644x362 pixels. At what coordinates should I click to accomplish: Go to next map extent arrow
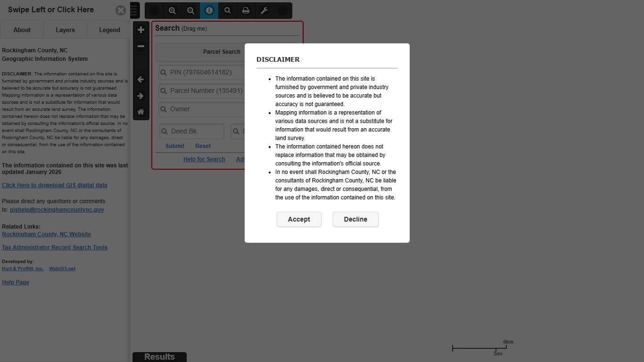pos(141,96)
